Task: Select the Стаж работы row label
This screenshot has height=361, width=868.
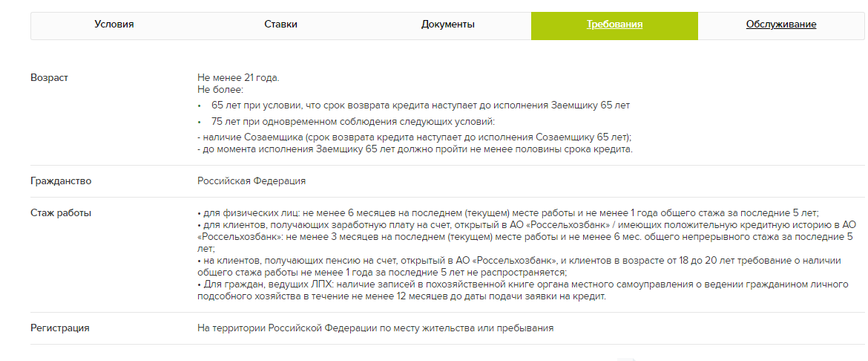Action: (61, 213)
